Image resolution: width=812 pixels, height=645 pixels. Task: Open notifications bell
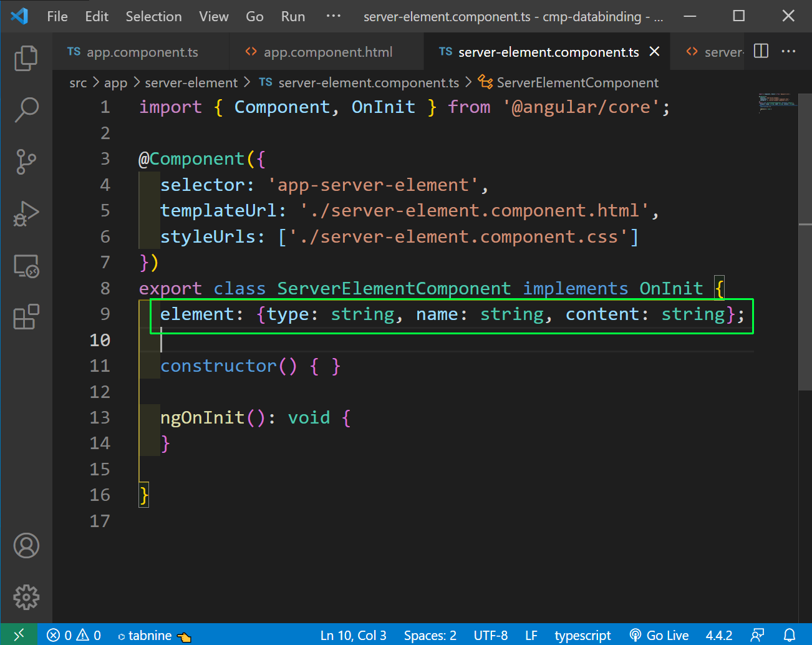click(790, 635)
